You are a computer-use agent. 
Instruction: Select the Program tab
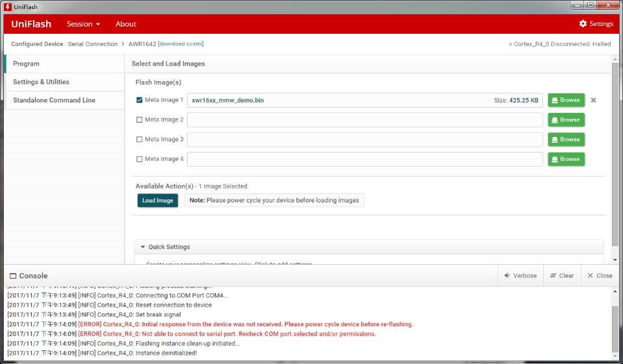(x=64, y=64)
